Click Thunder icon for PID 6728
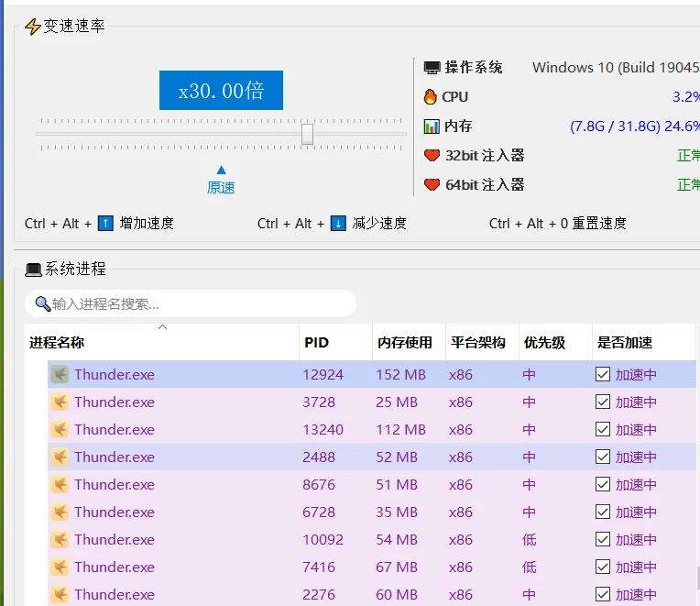 60,512
